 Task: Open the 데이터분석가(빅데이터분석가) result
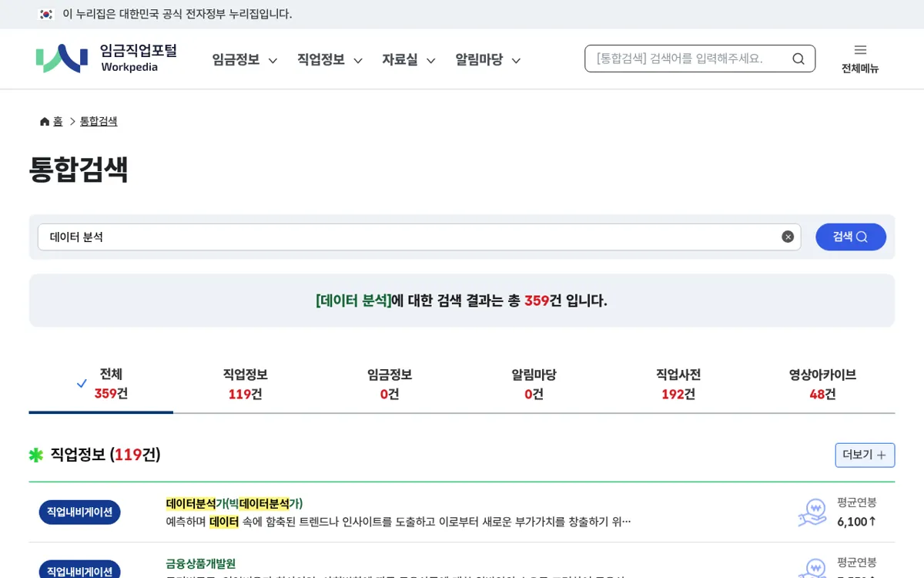click(234, 503)
